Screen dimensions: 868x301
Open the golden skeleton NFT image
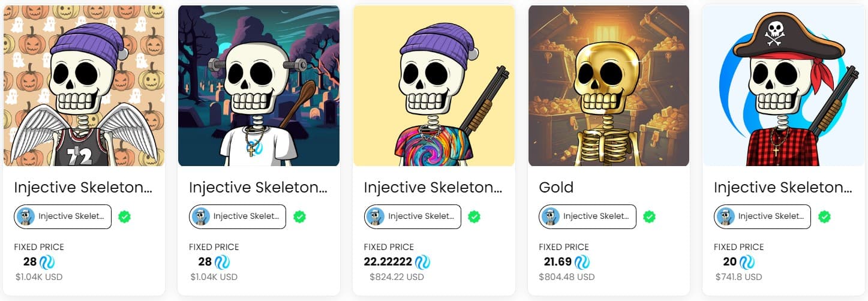(x=608, y=86)
